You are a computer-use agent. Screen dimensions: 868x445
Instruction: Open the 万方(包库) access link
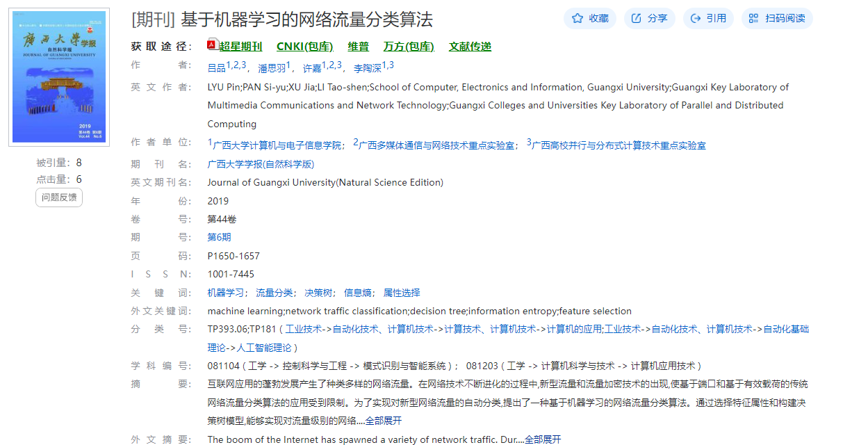409,47
